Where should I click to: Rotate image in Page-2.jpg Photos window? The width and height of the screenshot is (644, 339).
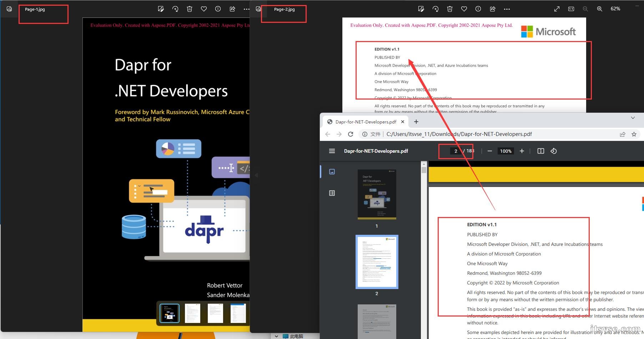click(436, 9)
